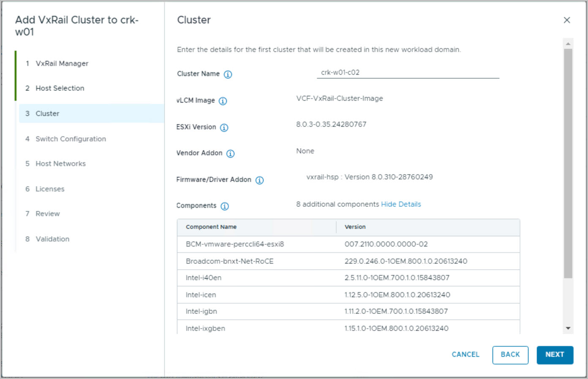Click the Components info icon

pyautogui.click(x=225, y=206)
